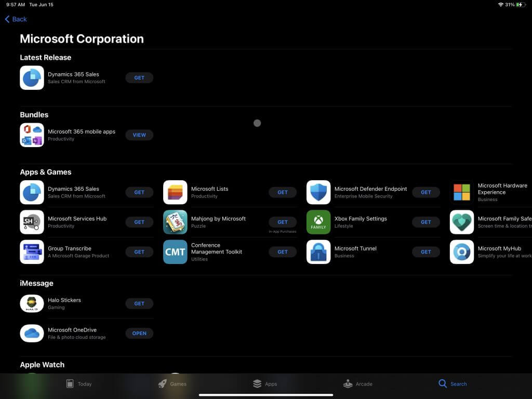Open the Group Transcribe app icon
The height and width of the screenshot is (399, 532).
32,252
